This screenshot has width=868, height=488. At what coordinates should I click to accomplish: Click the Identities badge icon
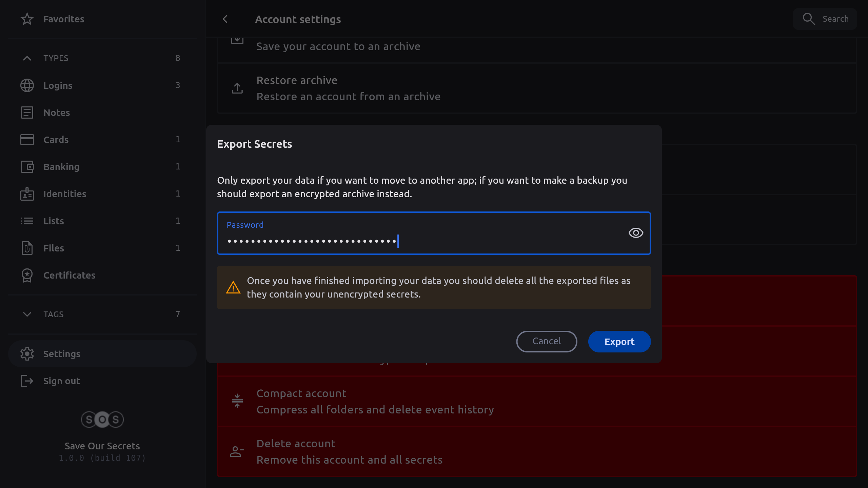click(x=27, y=194)
